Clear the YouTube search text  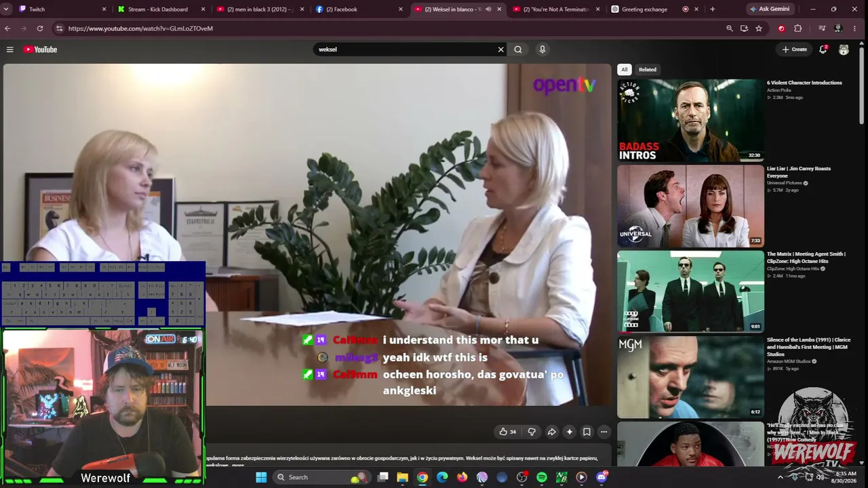501,49
